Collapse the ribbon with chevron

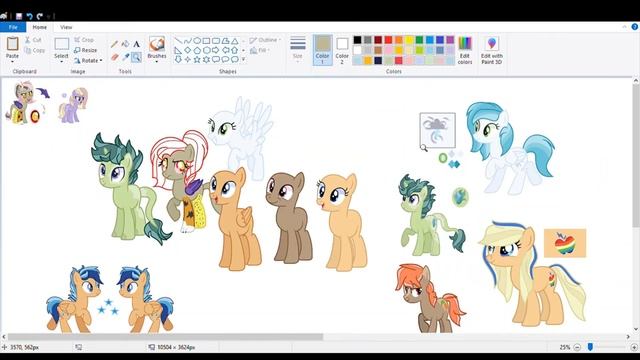pyautogui.click(x=624, y=27)
